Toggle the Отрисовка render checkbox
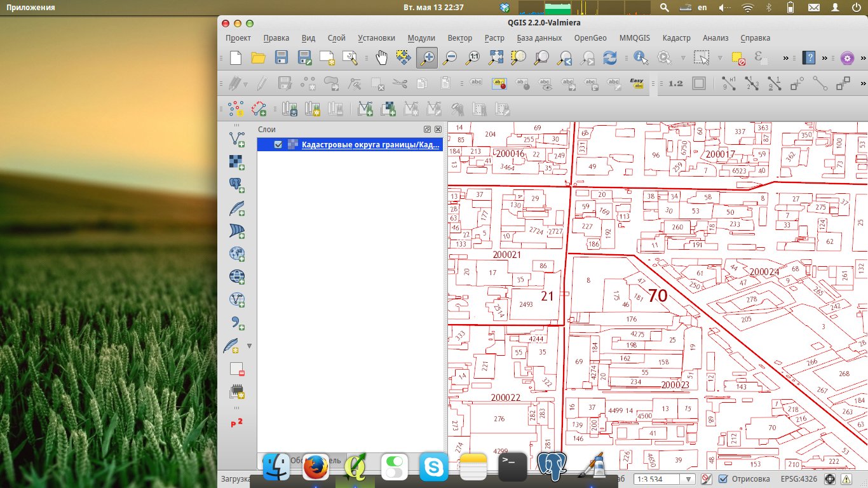The image size is (868, 488). [x=723, y=479]
